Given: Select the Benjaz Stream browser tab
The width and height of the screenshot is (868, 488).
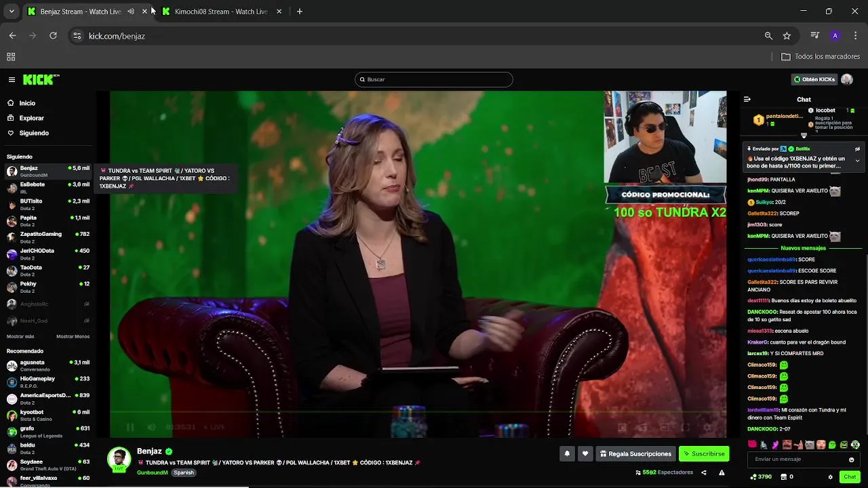Looking at the screenshot, I should pyautogui.click(x=80, y=12).
